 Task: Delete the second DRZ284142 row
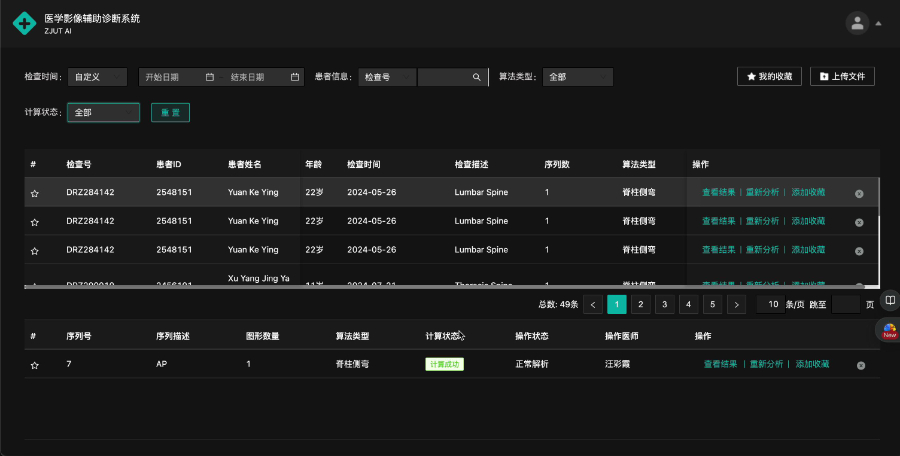[859, 222]
